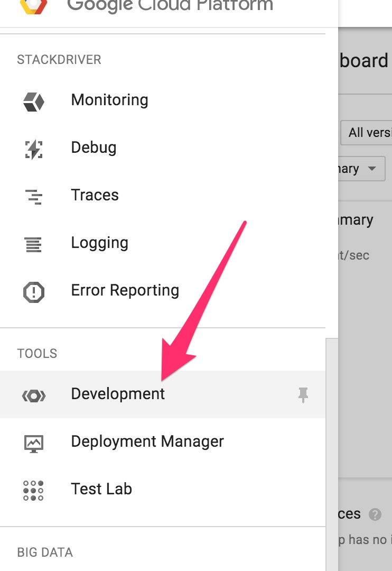Click the Google Cloud Platform title
392x571 pixels.
click(170, 5)
